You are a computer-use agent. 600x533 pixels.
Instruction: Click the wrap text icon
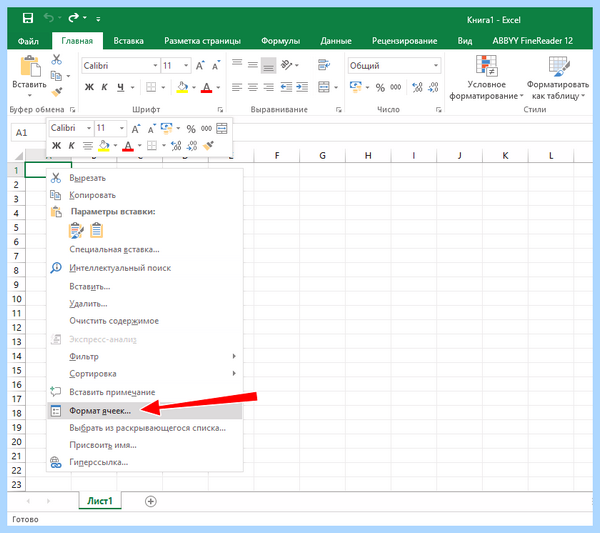click(324, 65)
